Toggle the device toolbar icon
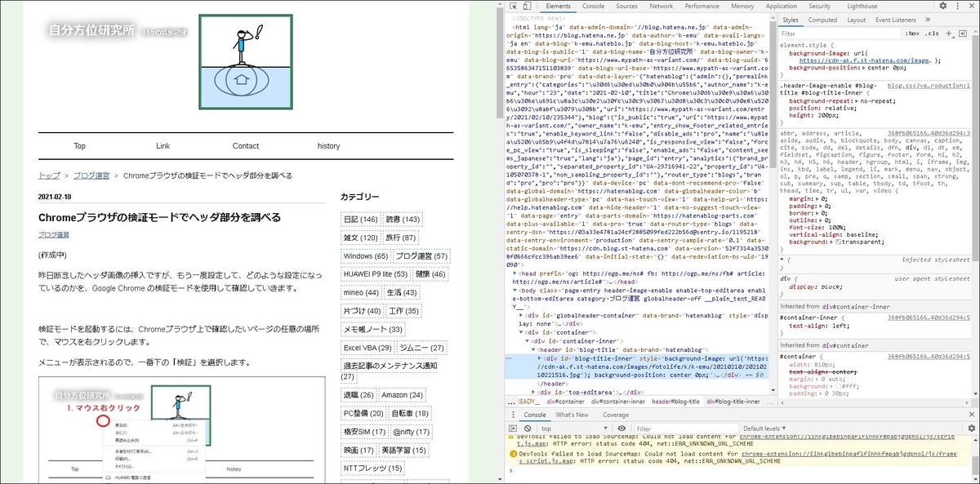 point(528,6)
